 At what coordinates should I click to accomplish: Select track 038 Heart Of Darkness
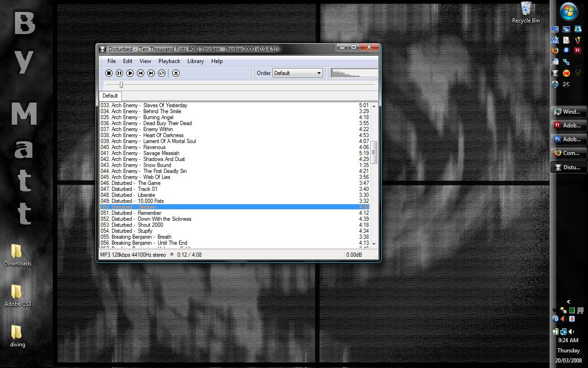(x=235, y=135)
